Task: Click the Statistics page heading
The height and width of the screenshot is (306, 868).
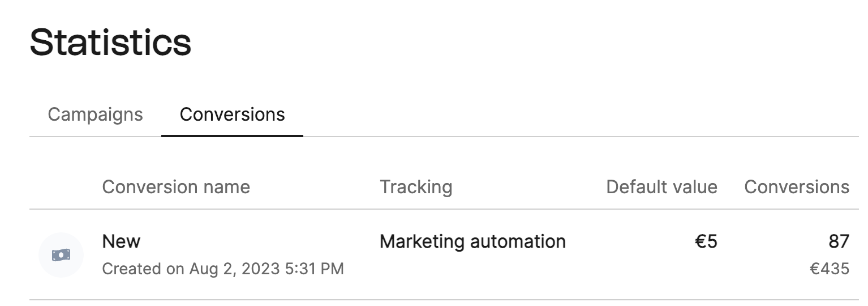Action: pos(110,42)
